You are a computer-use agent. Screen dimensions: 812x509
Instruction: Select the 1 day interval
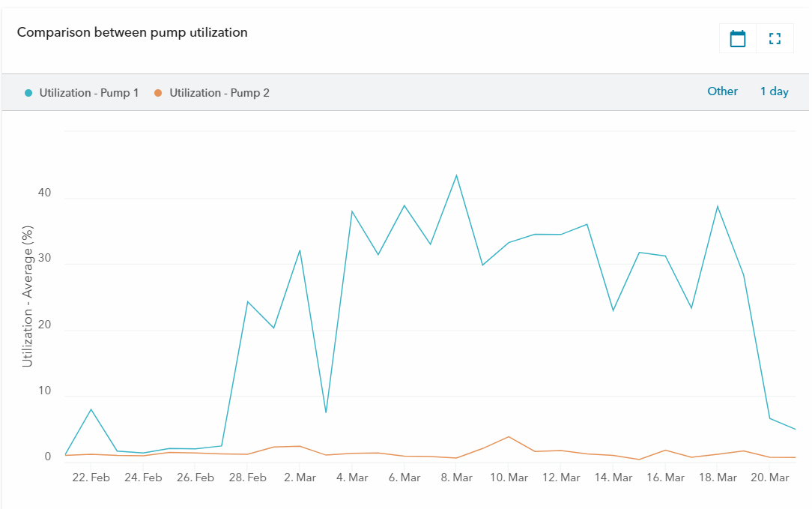point(774,91)
